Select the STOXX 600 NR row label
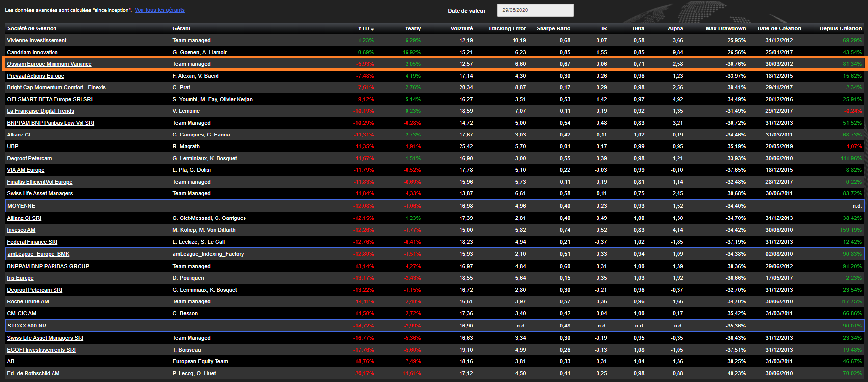The width and height of the screenshot is (868, 382). click(27, 326)
